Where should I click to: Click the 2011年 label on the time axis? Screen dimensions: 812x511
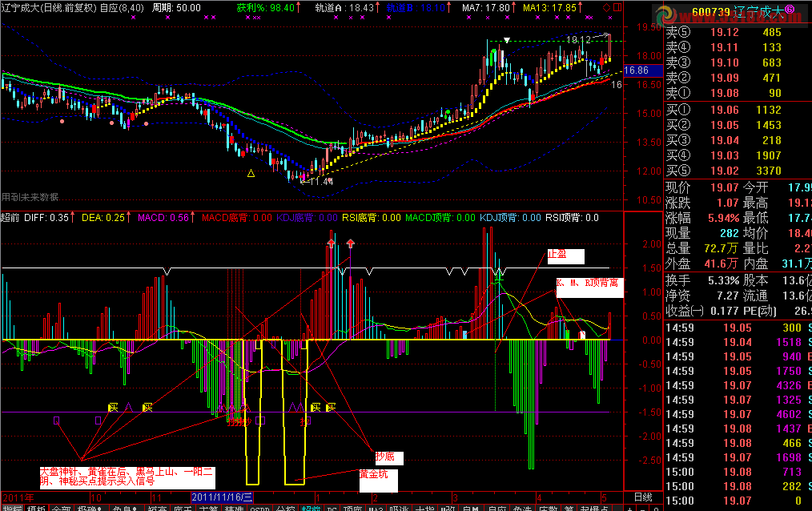[x=18, y=497]
